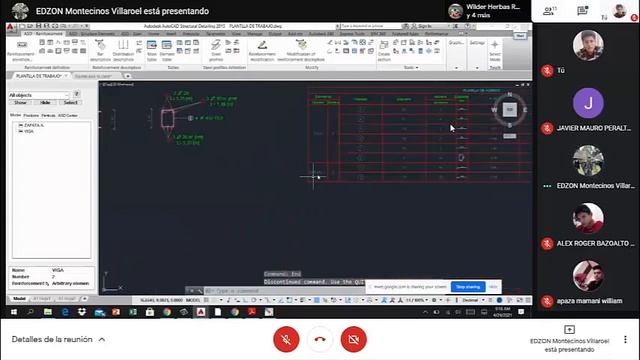Image resolution: width=640 pixels, height=360 pixels.
Task: Open Meet more options three dots
Action: pos(625,339)
